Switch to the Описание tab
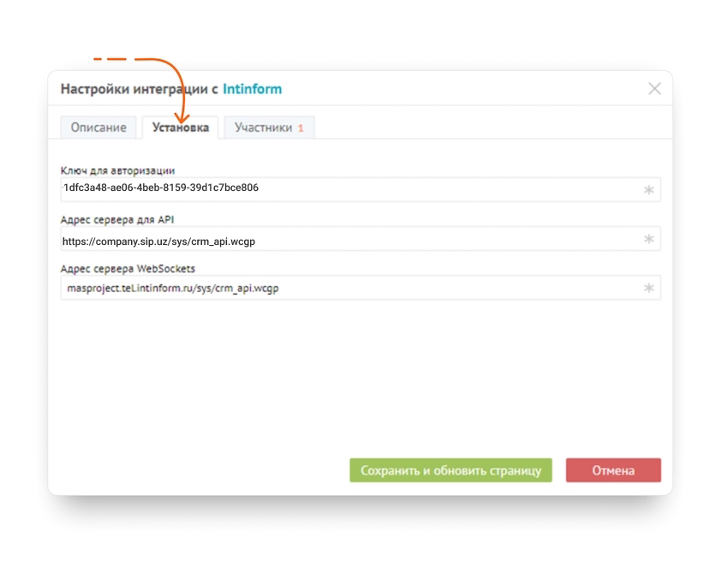 (98, 128)
